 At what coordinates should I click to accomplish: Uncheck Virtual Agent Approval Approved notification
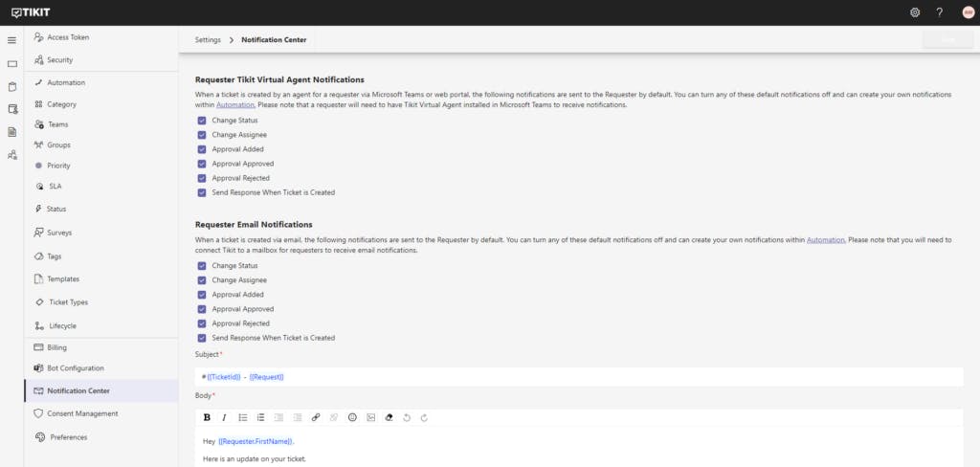click(202, 164)
